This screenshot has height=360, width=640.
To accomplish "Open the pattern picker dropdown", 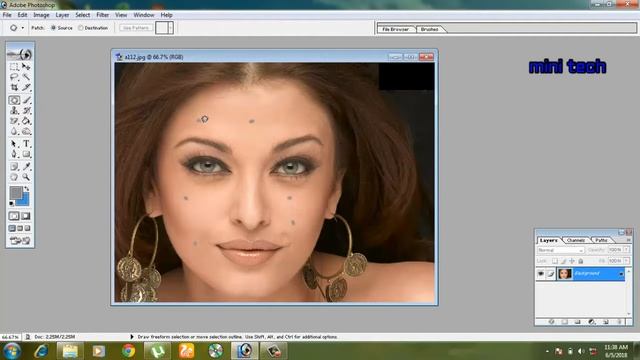I will pos(171,28).
